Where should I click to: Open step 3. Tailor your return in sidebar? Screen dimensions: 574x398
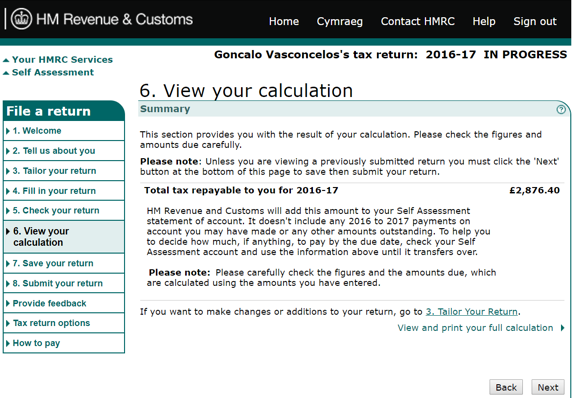click(x=64, y=171)
